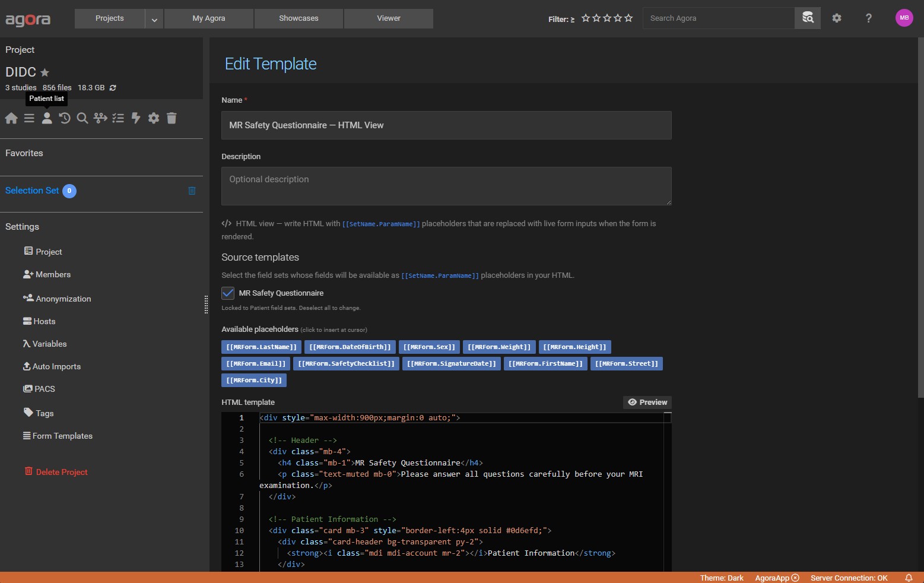This screenshot has width=924, height=583.
Task: Insert the [[MRForm.Weight]] placeholder
Action: pyautogui.click(x=499, y=347)
